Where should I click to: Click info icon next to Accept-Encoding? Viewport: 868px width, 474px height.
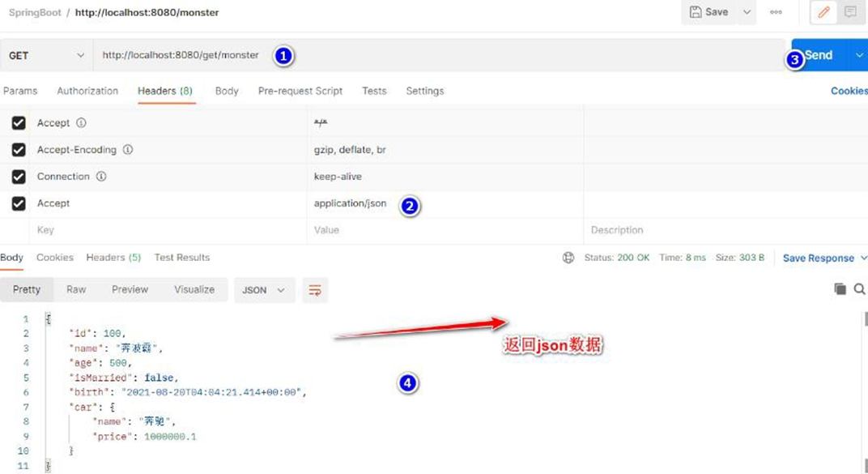128,150
